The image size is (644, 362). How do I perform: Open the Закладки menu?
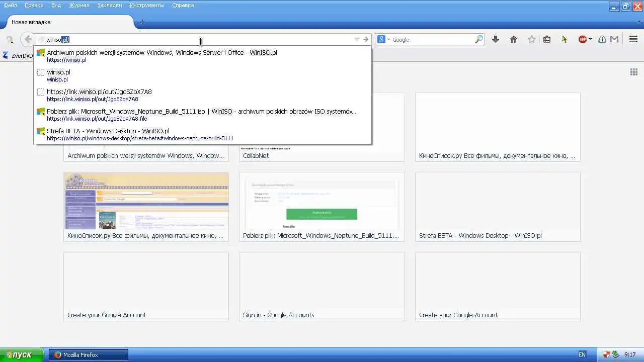pos(110,5)
